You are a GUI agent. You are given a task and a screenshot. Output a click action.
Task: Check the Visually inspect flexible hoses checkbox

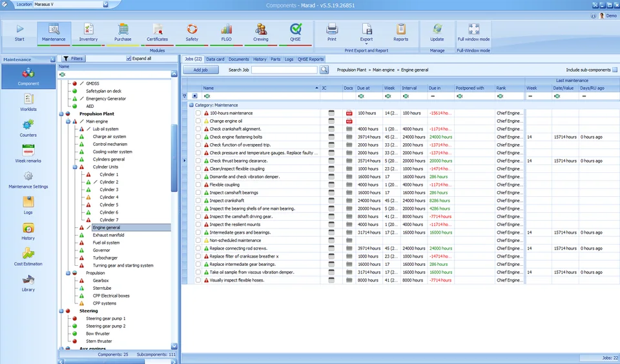tap(198, 280)
